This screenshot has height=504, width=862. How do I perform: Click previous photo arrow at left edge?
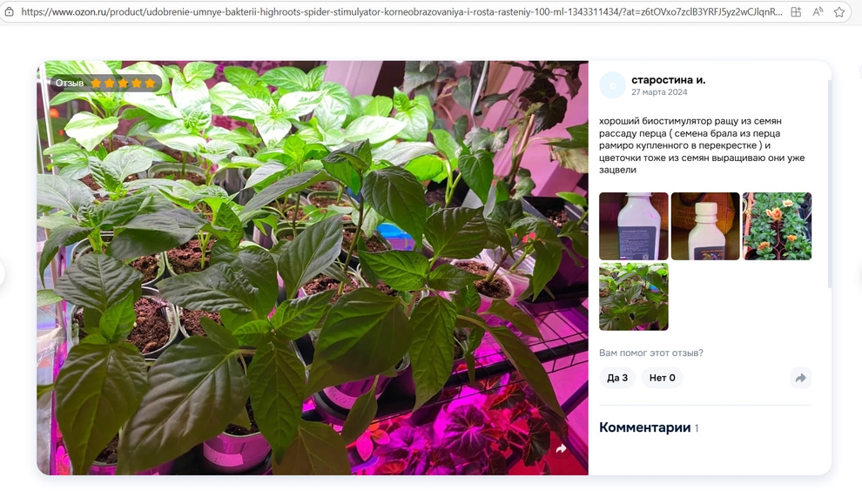(2, 273)
